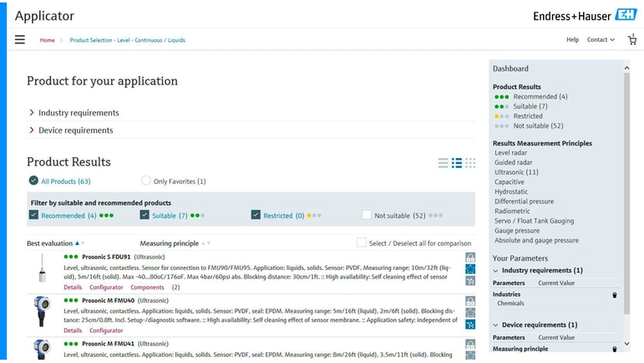
Task: Go to Home breadcrumb
Action: [x=48, y=40]
